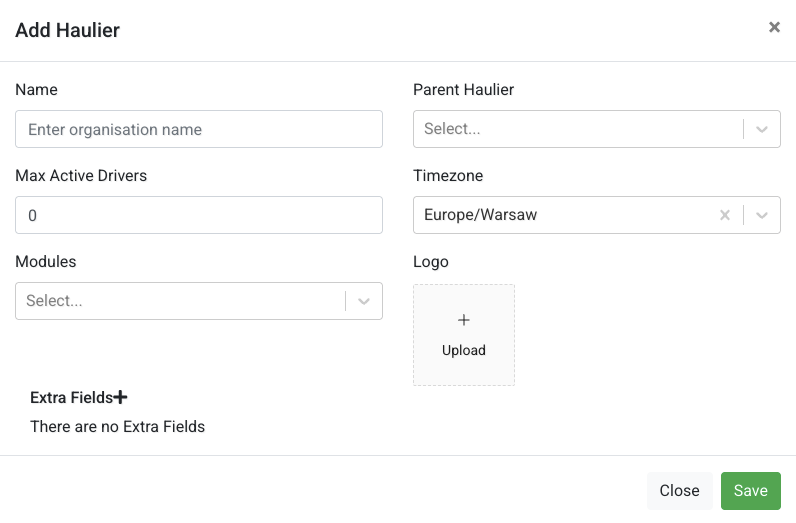Expand the Parent Haulier dropdown arrow

click(761, 129)
